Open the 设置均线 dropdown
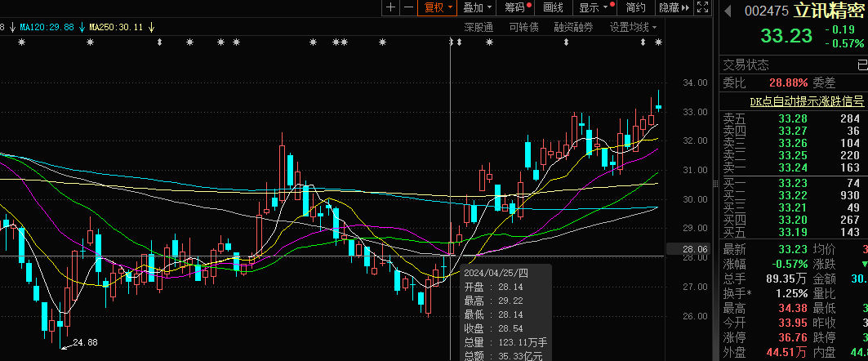The image size is (868, 361). (x=634, y=27)
